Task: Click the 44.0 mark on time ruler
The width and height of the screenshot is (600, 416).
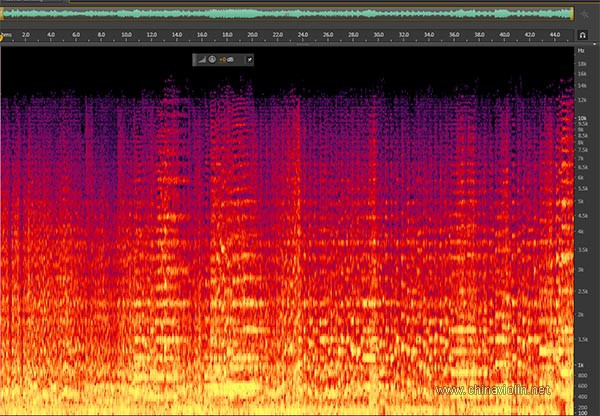Action: 555,35
